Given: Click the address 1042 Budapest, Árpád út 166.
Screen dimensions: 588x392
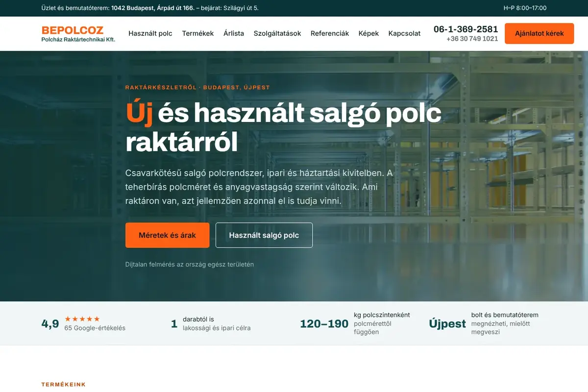Looking at the screenshot, I should click(x=153, y=8).
